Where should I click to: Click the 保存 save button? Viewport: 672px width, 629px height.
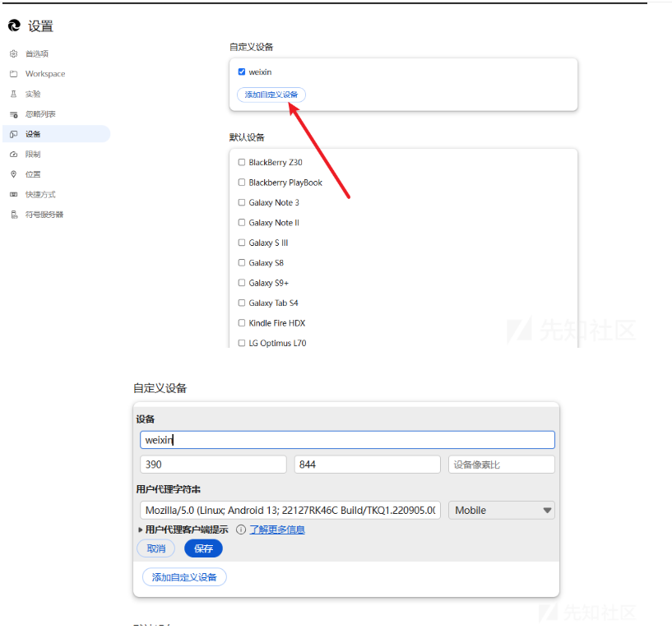pos(203,548)
